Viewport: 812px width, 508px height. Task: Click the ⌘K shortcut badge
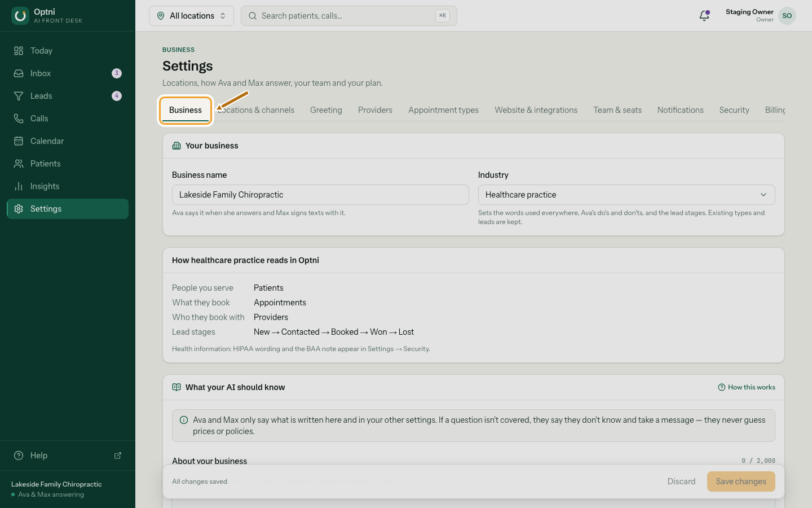pyautogui.click(x=443, y=16)
